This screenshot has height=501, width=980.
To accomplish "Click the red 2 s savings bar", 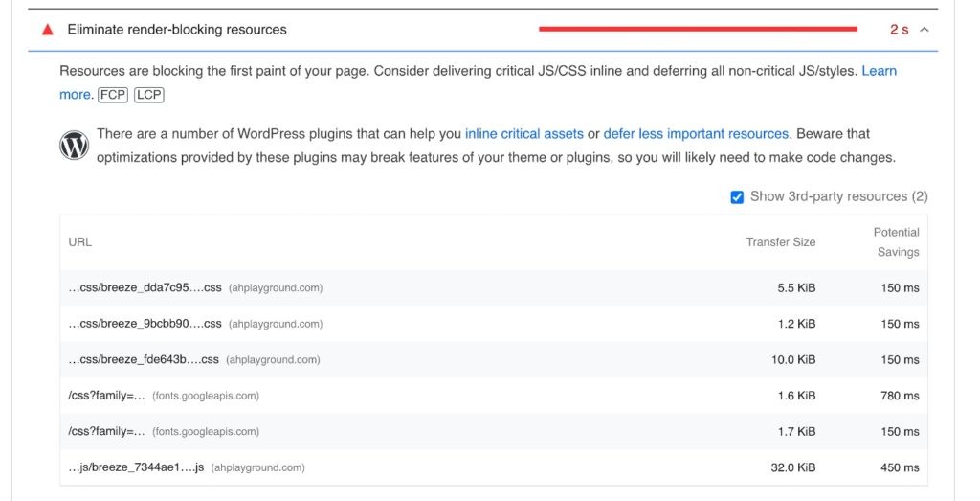I will [x=698, y=30].
